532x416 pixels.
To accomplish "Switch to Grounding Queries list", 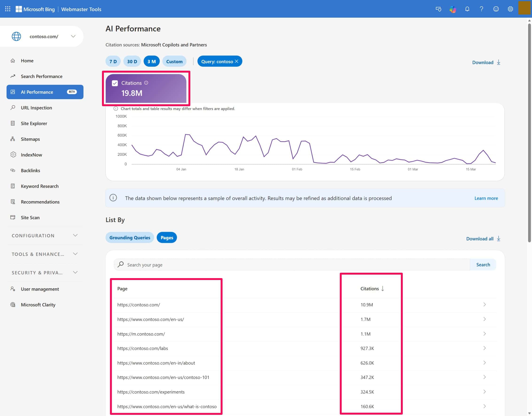I will pyautogui.click(x=129, y=237).
